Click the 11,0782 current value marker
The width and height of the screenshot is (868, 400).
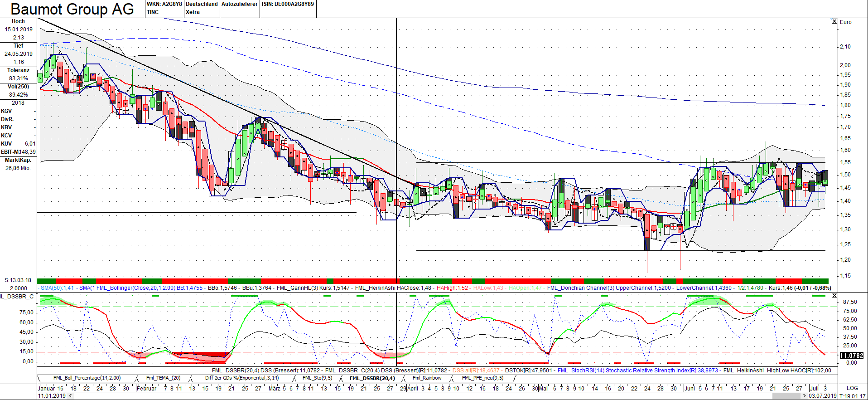(x=852, y=356)
